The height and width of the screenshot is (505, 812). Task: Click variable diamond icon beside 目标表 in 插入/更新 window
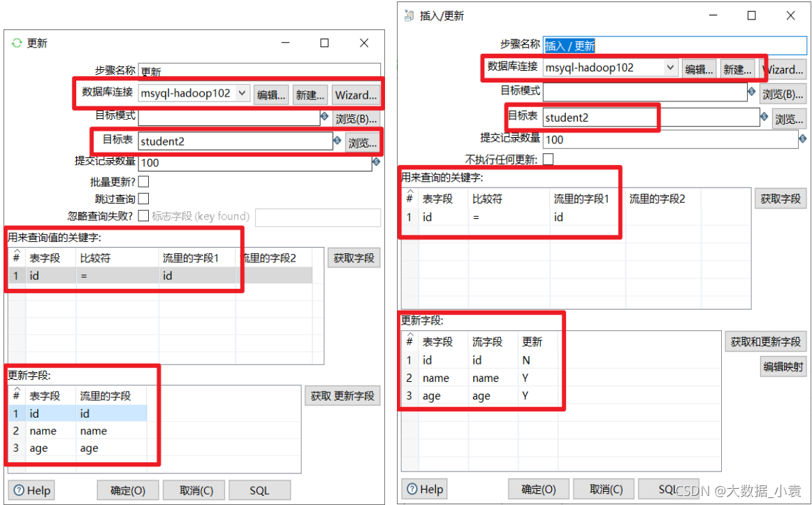tap(764, 116)
